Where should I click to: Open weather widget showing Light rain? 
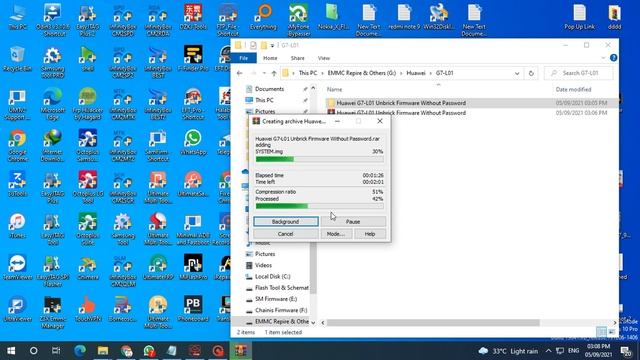[x=508, y=351]
